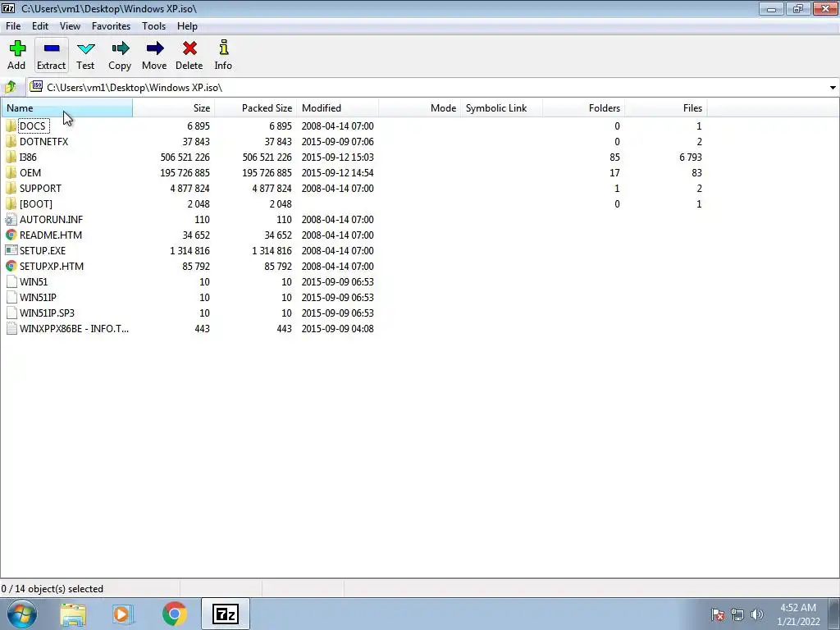Sort by the Modified column header
This screenshot has height=630, width=840.
pos(337,107)
